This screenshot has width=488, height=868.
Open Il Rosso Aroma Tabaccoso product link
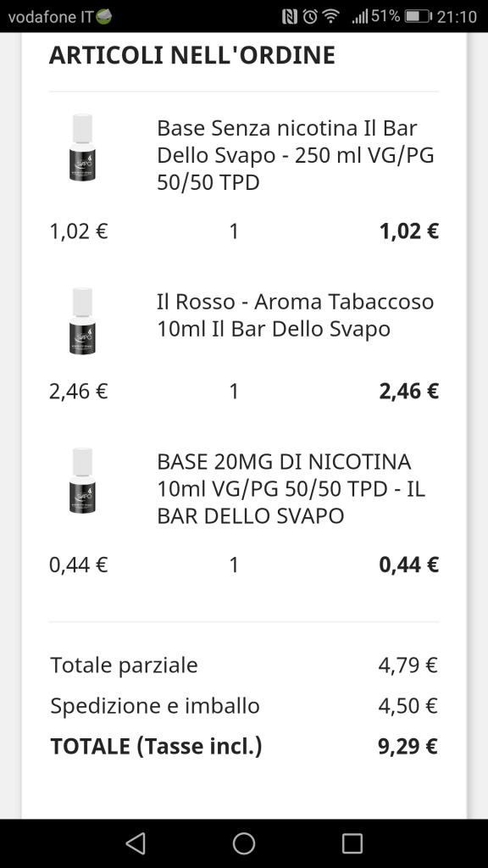296,315
